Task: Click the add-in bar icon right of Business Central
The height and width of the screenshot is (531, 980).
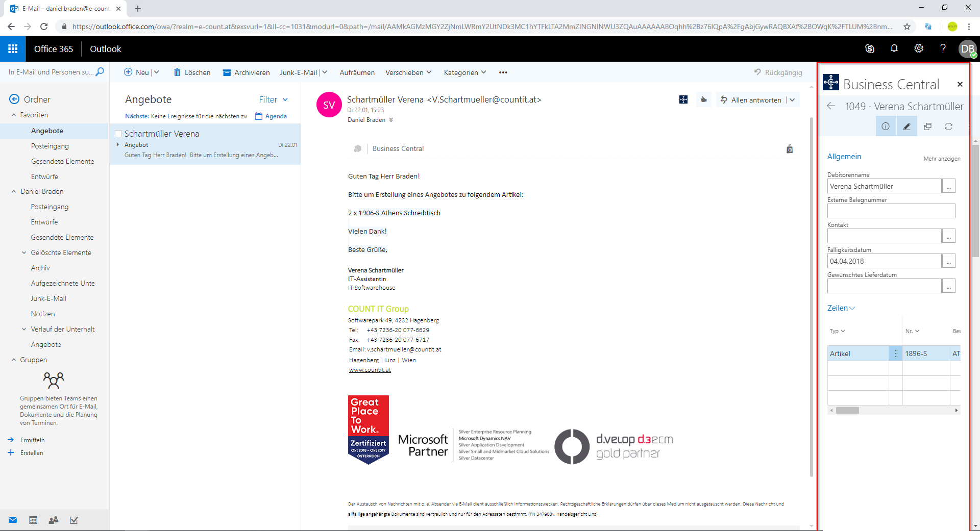Action: coord(790,149)
